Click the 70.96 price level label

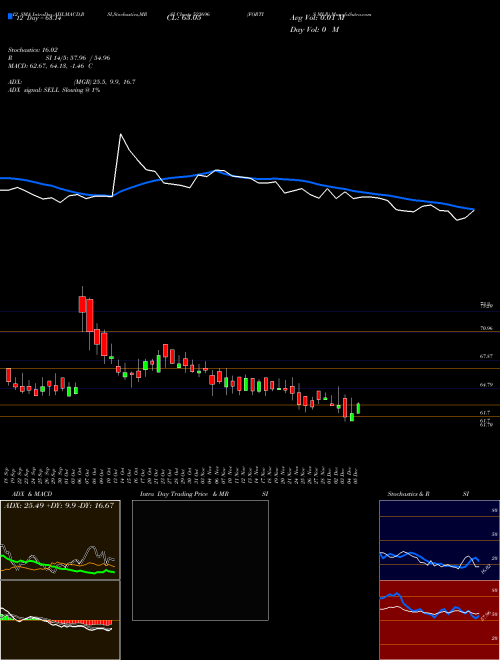point(486,328)
